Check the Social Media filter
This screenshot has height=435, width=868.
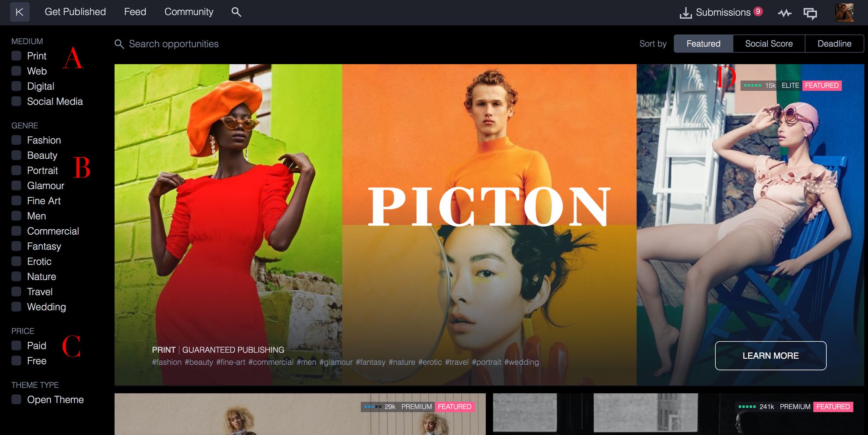pyautogui.click(x=16, y=101)
